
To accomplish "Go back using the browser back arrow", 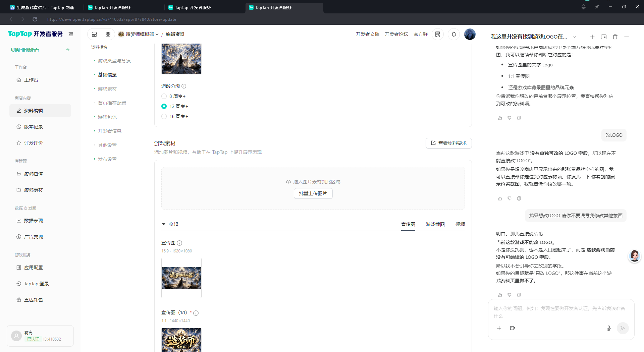I will click(x=11, y=19).
